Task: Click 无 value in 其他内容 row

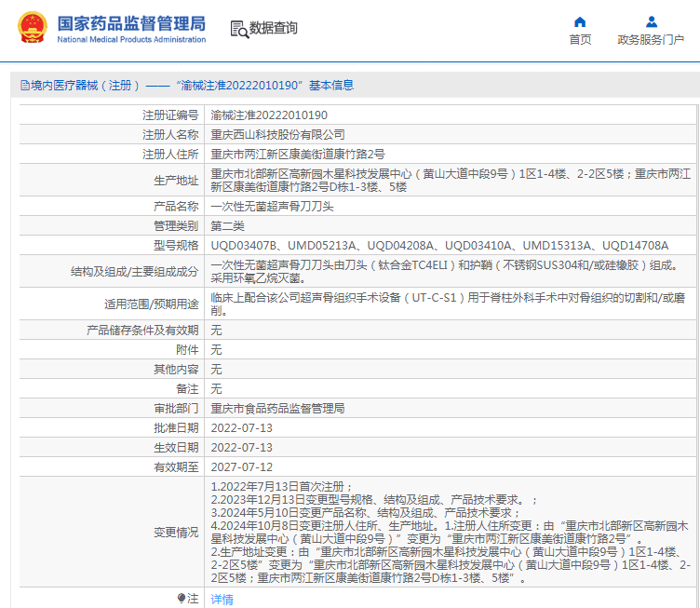Action: [216, 369]
